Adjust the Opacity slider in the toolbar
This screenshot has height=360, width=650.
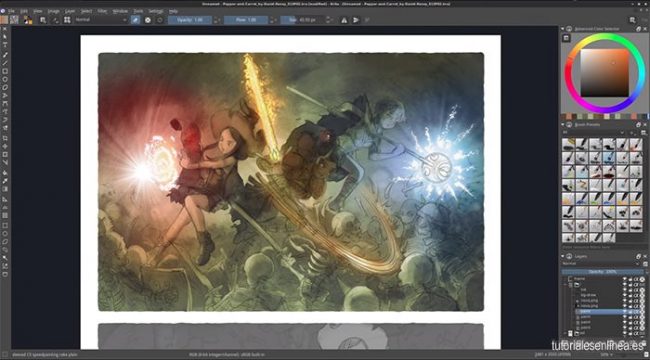(x=190, y=20)
